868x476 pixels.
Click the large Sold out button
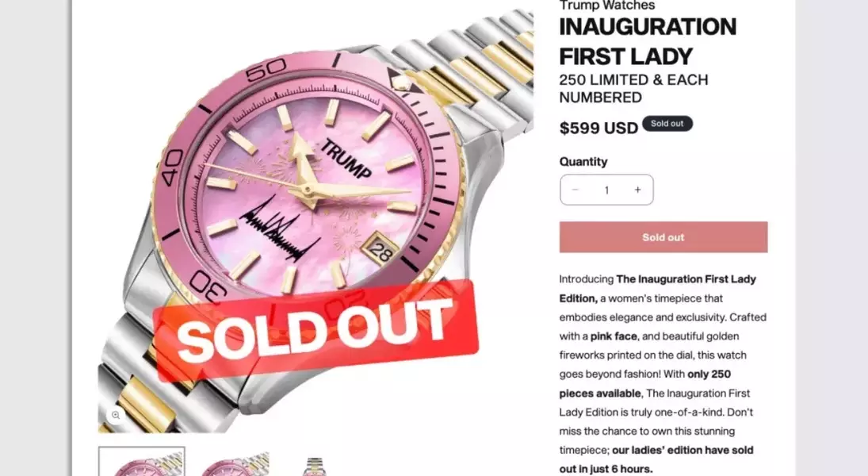tap(663, 237)
